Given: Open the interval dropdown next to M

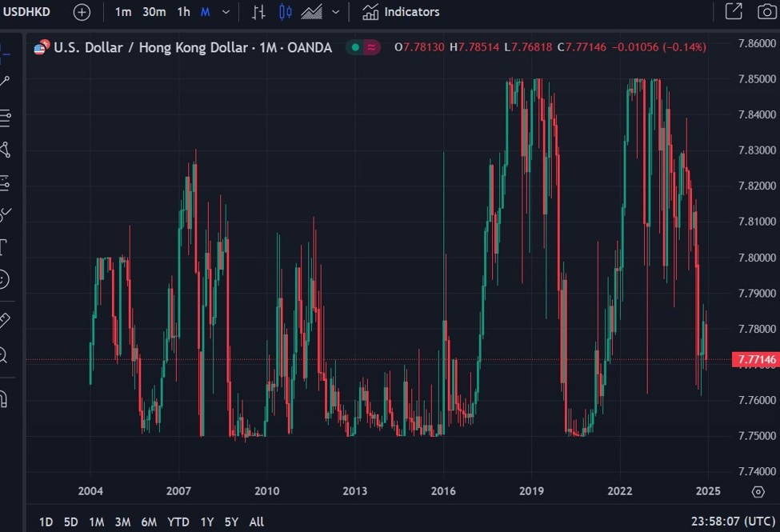Looking at the screenshot, I should coord(226,12).
